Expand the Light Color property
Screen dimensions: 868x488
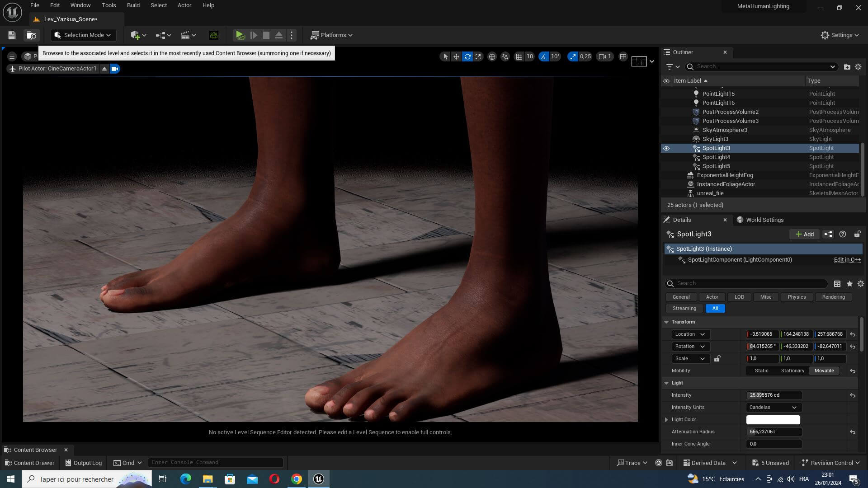[666, 420]
